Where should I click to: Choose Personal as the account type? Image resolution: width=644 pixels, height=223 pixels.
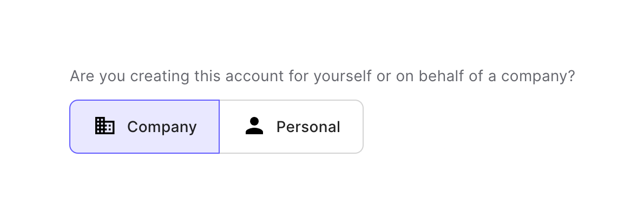[x=291, y=127]
